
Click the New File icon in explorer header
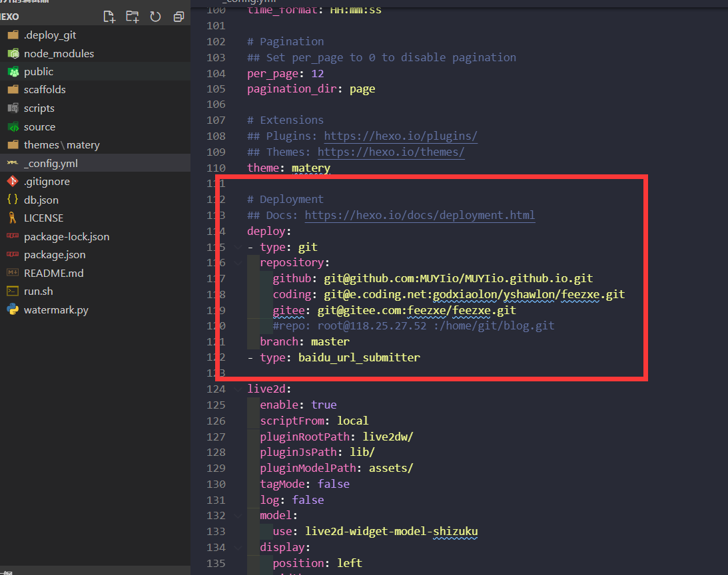tap(109, 17)
